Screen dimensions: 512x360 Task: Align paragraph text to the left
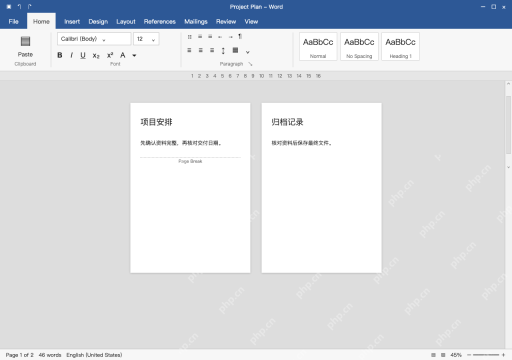tap(189, 50)
